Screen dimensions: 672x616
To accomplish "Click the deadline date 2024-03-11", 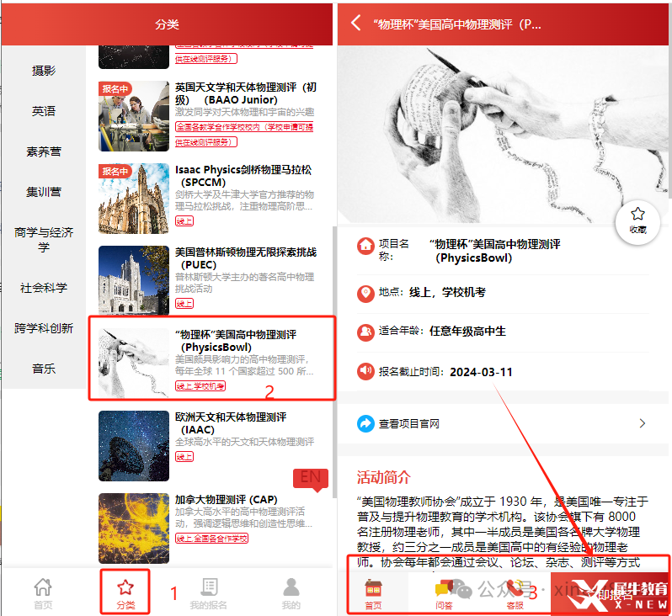I will (x=482, y=372).
